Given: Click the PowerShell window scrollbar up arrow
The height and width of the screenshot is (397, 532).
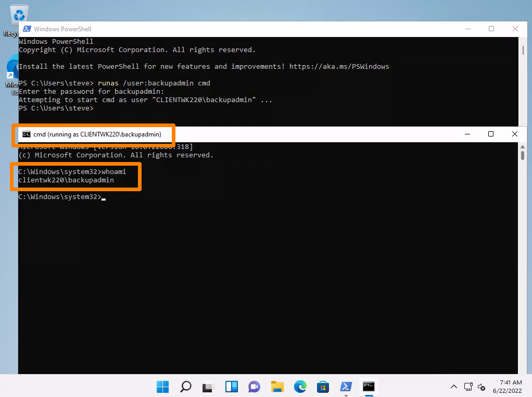Looking at the screenshot, I should [x=523, y=41].
